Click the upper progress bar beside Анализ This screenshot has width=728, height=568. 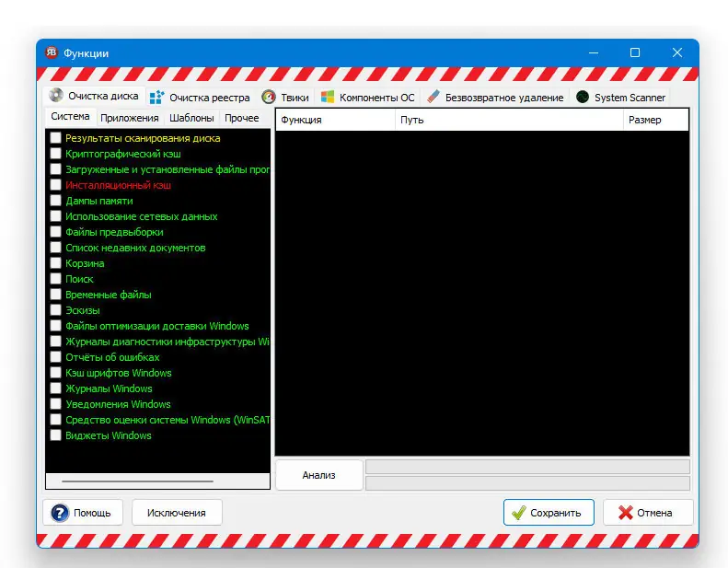(527, 467)
